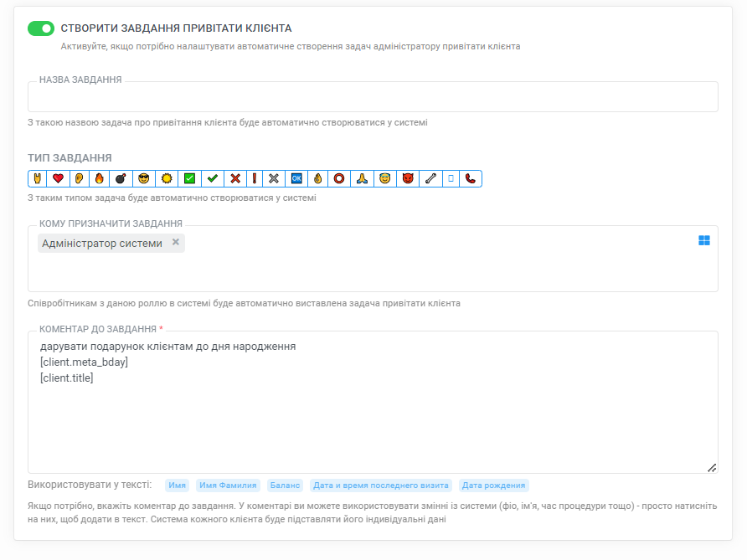747x560 pixels.
Task: Choose the fire emoji task type
Action: pyautogui.click(x=99, y=178)
